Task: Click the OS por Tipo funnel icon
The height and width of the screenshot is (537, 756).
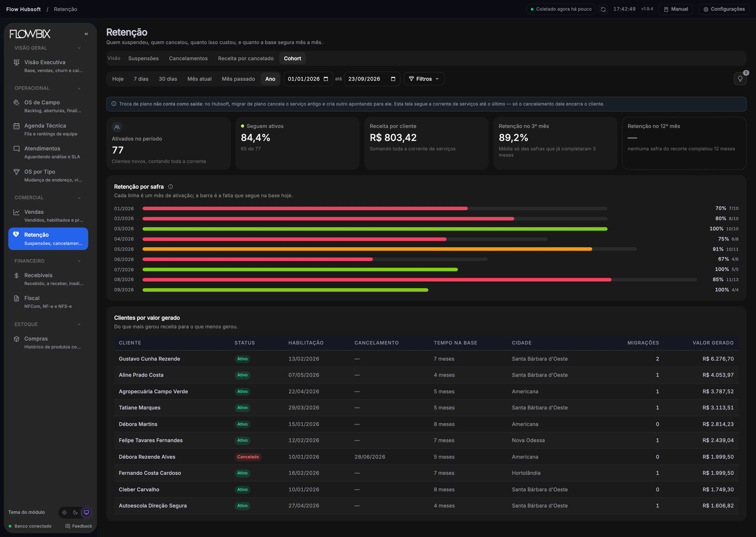Action: click(x=17, y=172)
